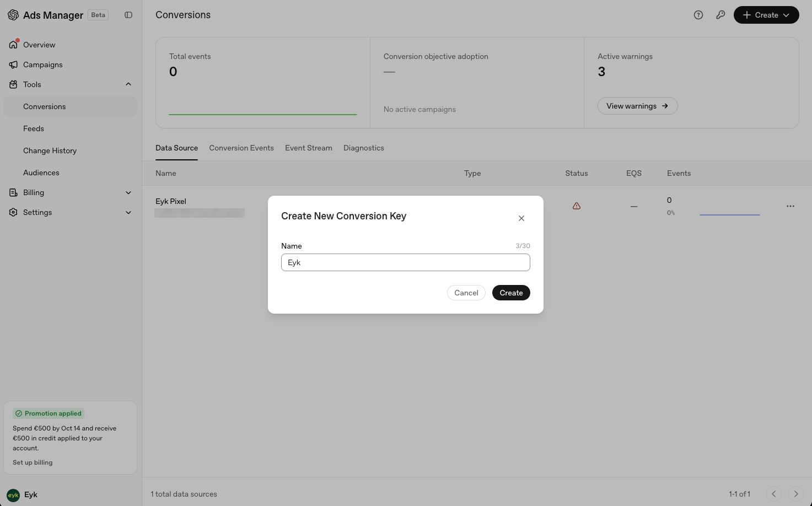Click the Tools toolbox icon
Viewport: 812px width, 506px height.
[13, 84]
